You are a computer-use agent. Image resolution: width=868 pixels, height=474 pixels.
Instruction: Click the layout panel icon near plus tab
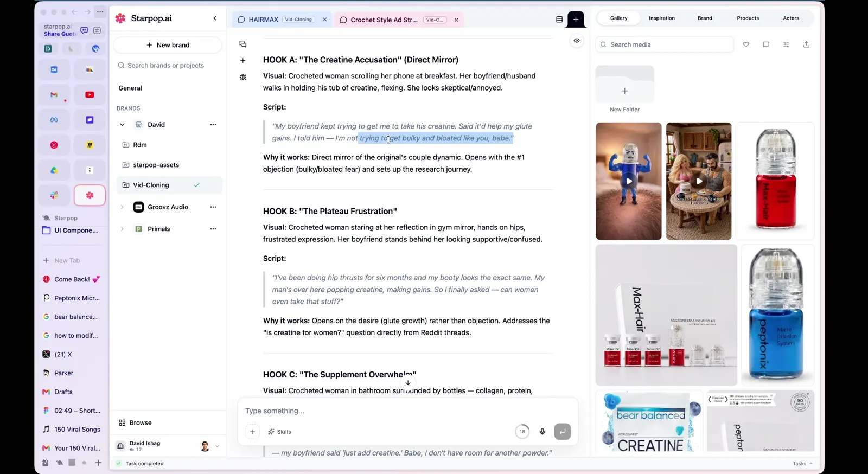559,20
